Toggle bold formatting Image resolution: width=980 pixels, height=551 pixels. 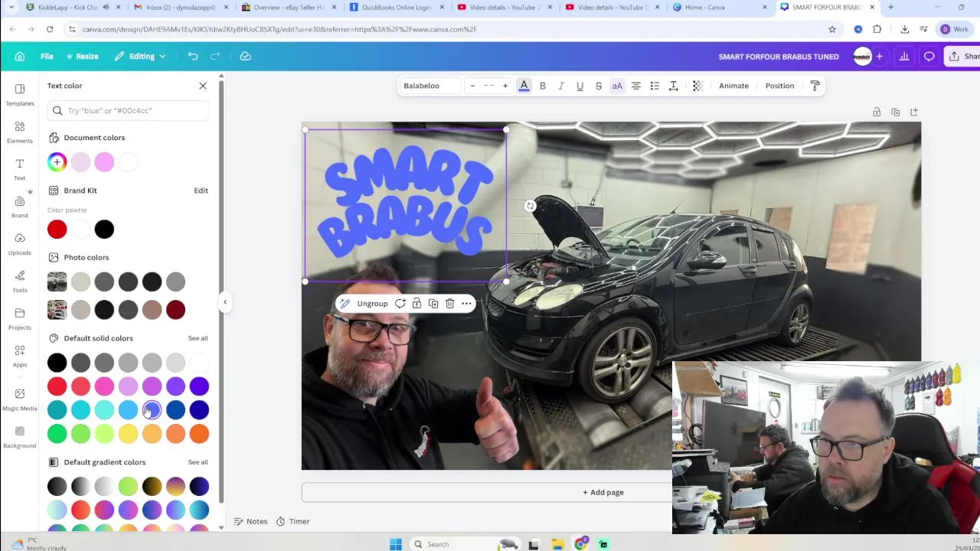pyautogui.click(x=543, y=86)
